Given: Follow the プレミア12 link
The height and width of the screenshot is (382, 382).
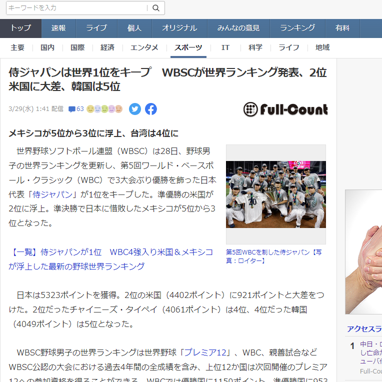Looking at the screenshot, I should (205, 352).
